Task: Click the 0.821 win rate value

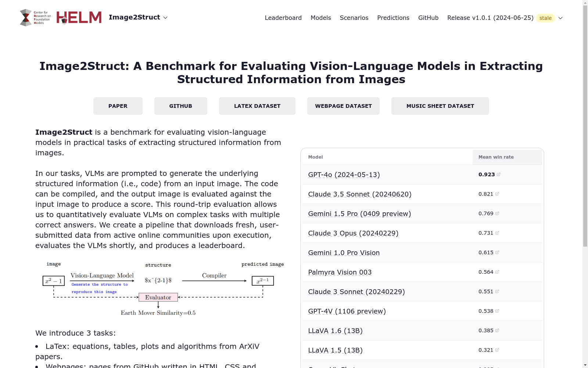Action: tap(486, 194)
